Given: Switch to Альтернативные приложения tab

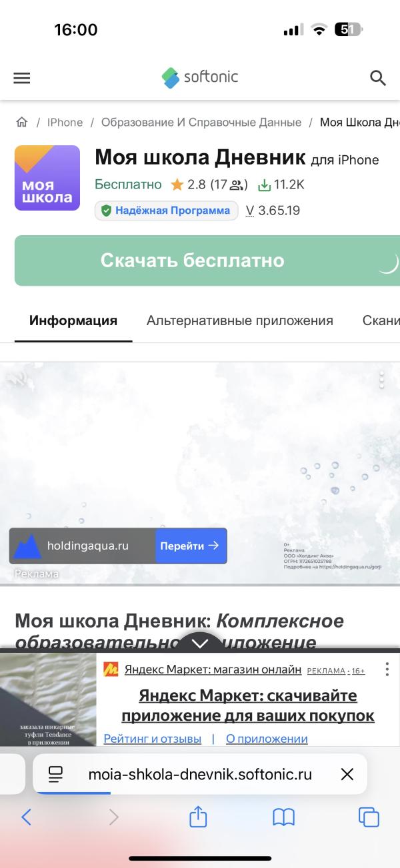Looking at the screenshot, I should click(x=239, y=320).
